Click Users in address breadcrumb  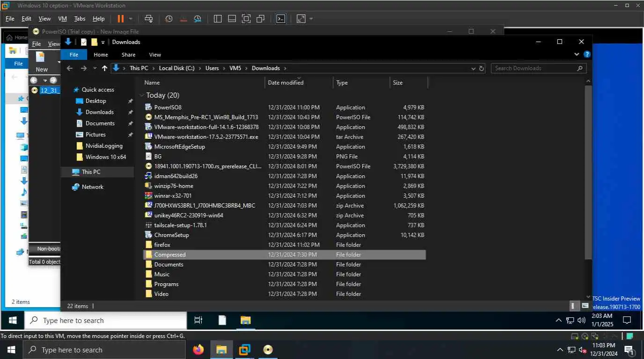coord(212,68)
